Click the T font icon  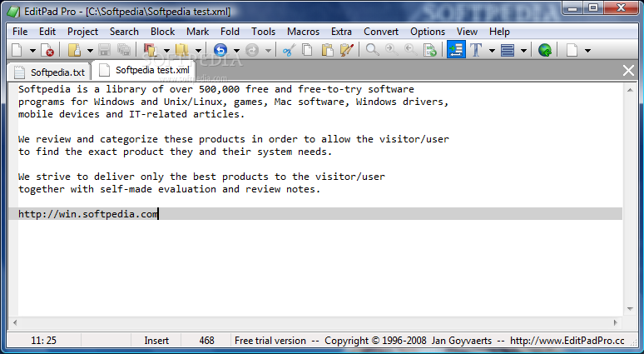[x=476, y=50]
